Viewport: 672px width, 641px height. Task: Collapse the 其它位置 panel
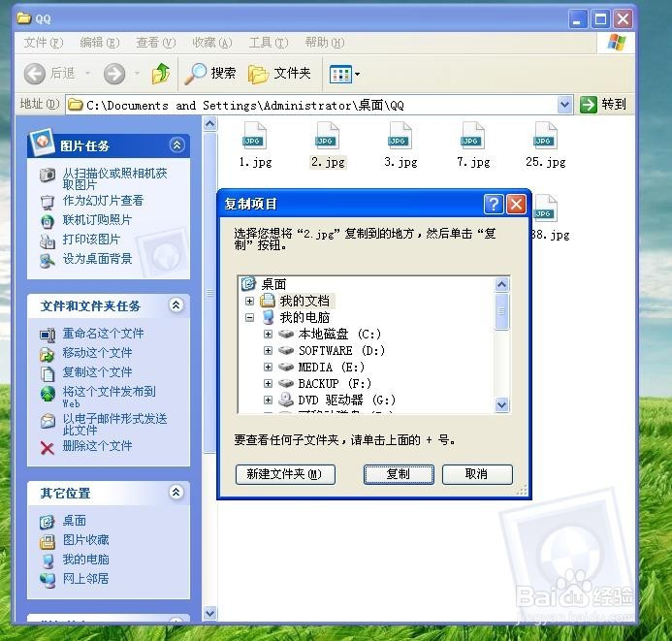click(x=176, y=492)
